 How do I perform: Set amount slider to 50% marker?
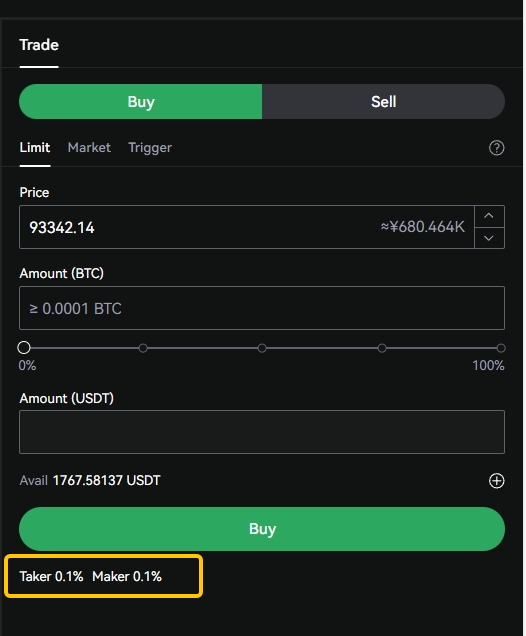tap(262, 348)
